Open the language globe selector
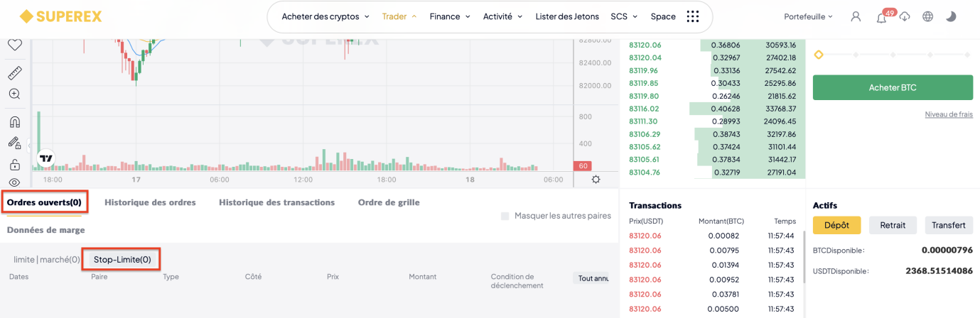Image resolution: width=980 pixels, height=318 pixels. tap(927, 16)
